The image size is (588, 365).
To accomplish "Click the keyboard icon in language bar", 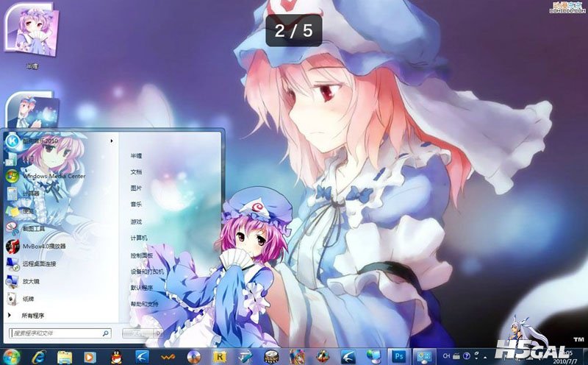I will (x=456, y=355).
